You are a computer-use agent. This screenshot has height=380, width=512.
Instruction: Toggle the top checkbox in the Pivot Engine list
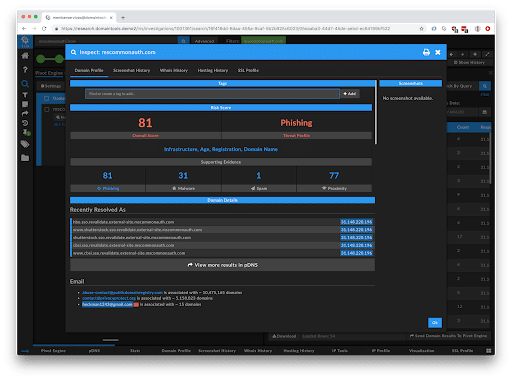click(47, 98)
